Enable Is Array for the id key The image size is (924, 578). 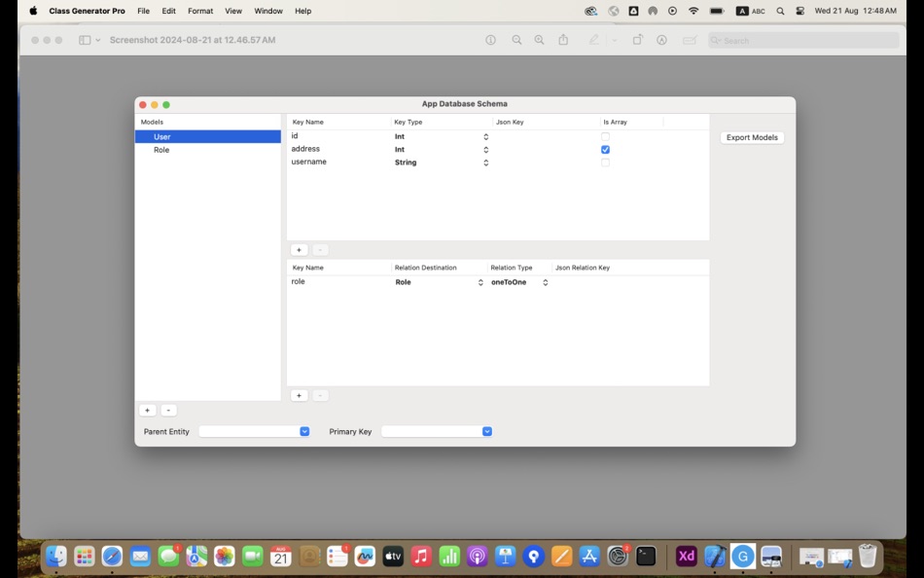[605, 136]
